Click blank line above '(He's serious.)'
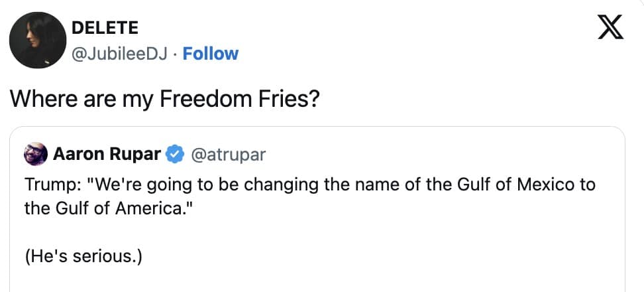644x292 pixels. 199,232
